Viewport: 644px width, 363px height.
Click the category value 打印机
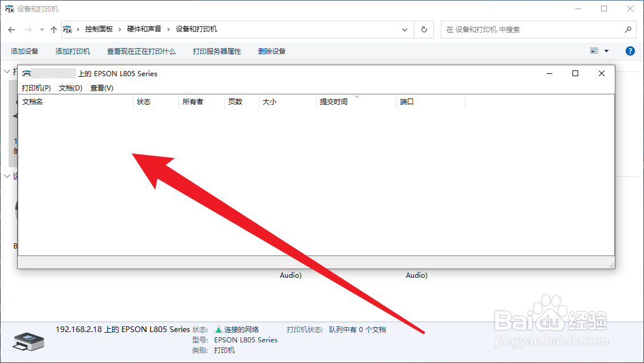coord(224,350)
